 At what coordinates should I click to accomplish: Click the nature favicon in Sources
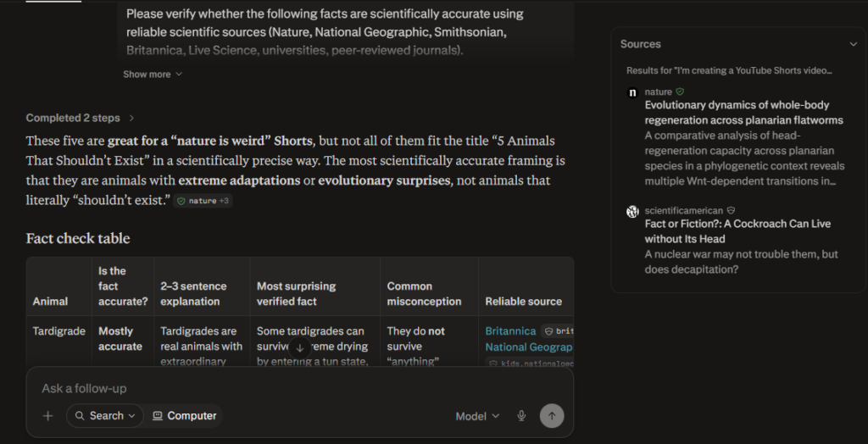[x=632, y=92]
